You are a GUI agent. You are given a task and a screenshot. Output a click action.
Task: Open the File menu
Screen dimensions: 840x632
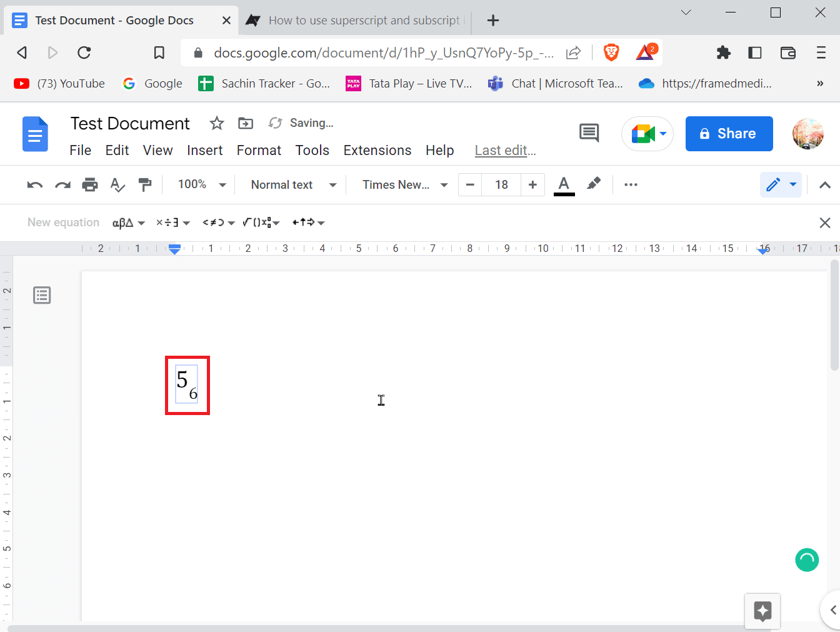tap(81, 150)
